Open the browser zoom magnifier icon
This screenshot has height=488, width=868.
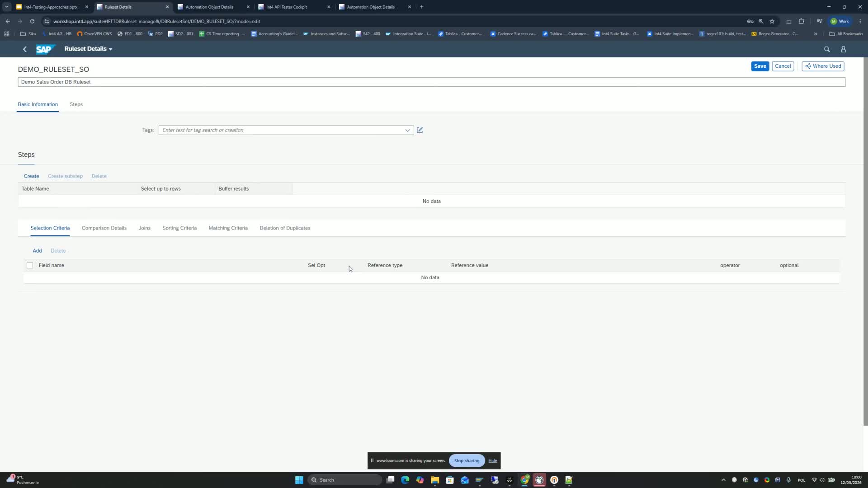tap(761, 21)
